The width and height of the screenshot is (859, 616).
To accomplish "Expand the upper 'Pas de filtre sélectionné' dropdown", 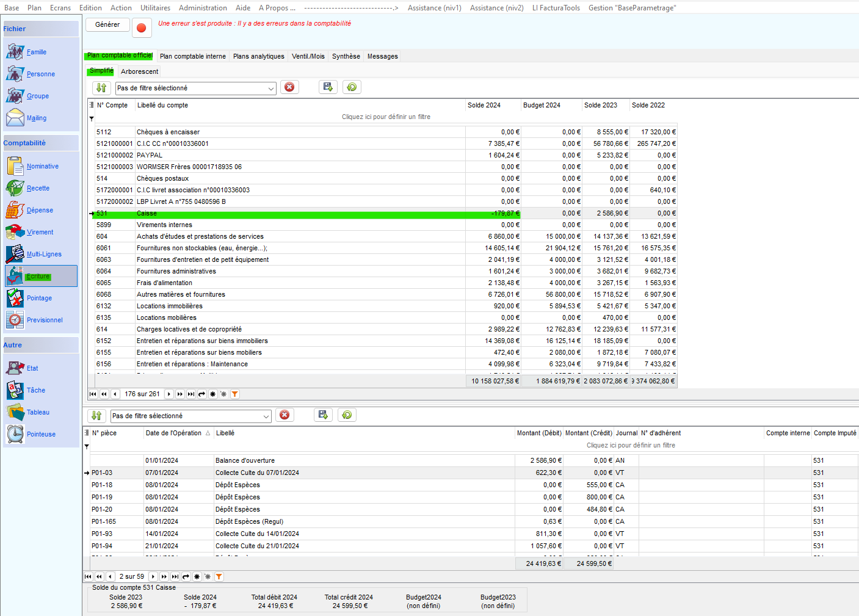I will pyautogui.click(x=271, y=89).
